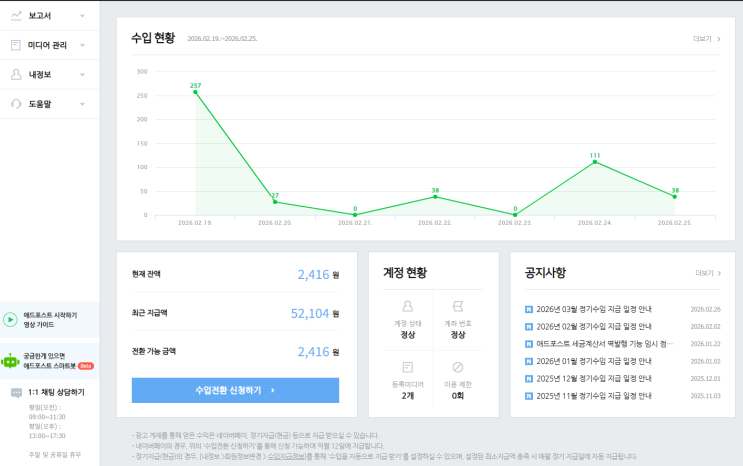
Task: Expand the 내정보 menu chevron
Action: tap(82, 74)
